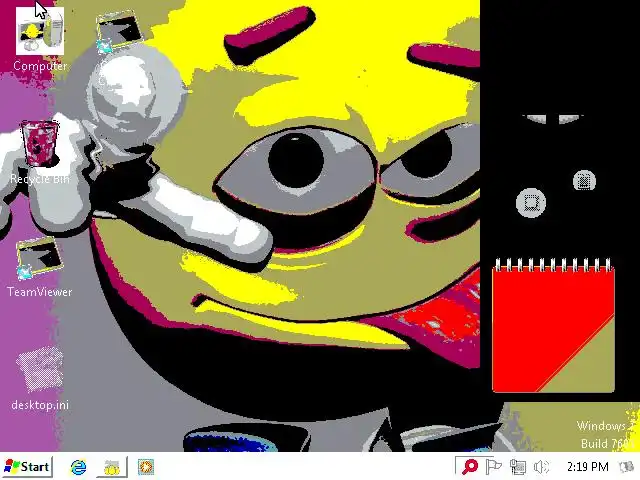Click the "desktop.ini" file label
The height and width of the screenshot is (480, 640).
pos(40,405)
